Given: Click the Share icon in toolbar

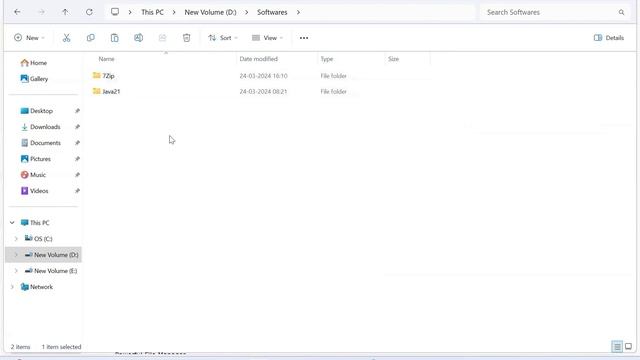Looking at the screenshot, I should (162, 38).
